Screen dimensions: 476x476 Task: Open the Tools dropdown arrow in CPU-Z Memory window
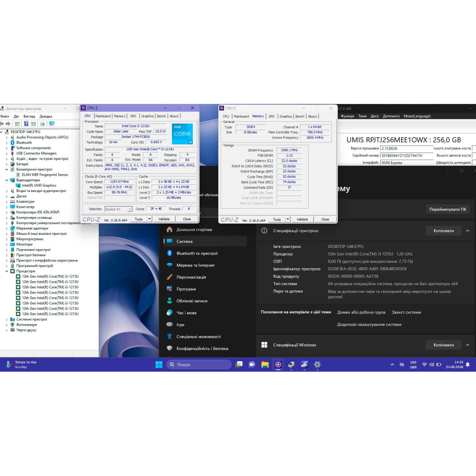[x=288, y=219]
